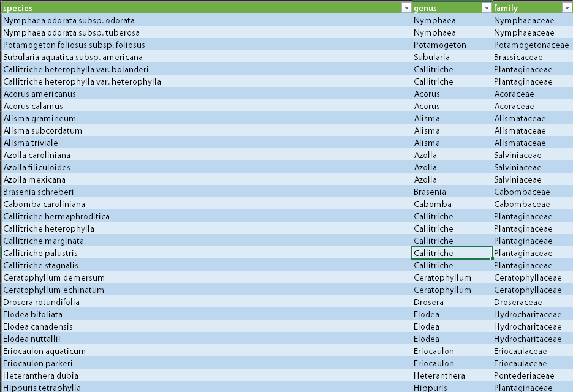Click the 'Azolla caroliniana' cell
Image resolution: width=573 pixels, height=392 pixels.
pyautogui.click(x=207, y=155)
